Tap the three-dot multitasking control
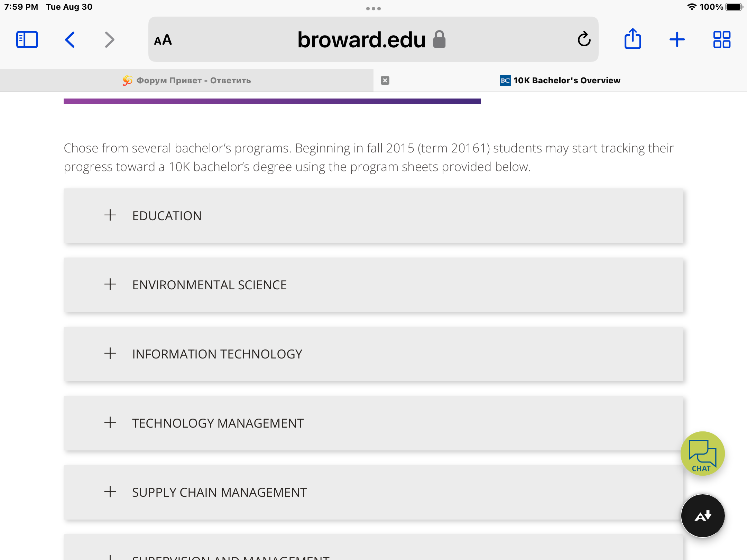Screen dimensions: 747x560 [373, 9]
